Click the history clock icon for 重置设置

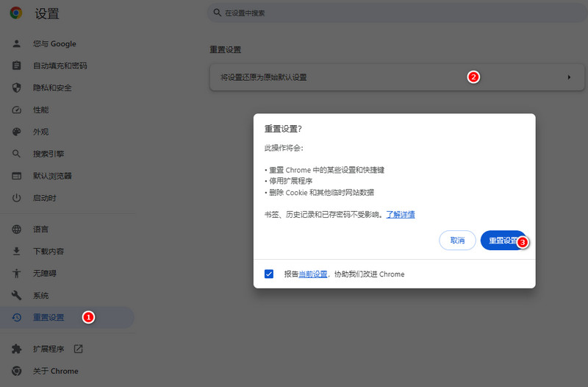[16, 317]
